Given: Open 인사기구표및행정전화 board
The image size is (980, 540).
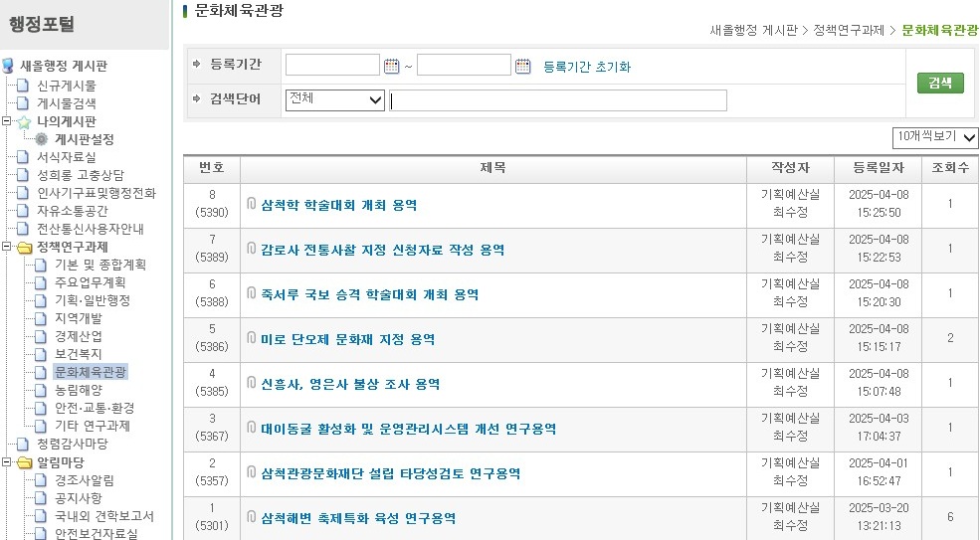Looking at the screenshot, I should pos(97,193).
